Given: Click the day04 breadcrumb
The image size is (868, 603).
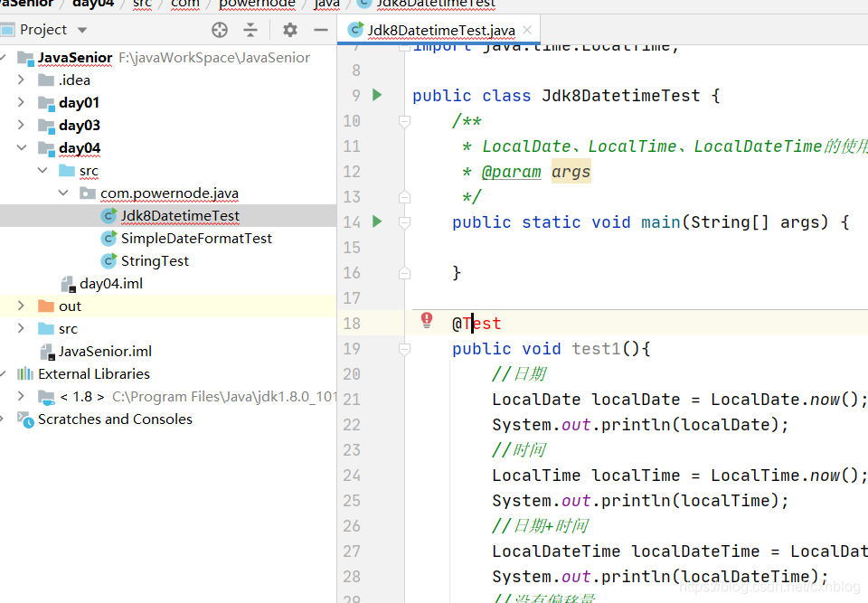Looking at the screenshot, I should pos(93,4).
